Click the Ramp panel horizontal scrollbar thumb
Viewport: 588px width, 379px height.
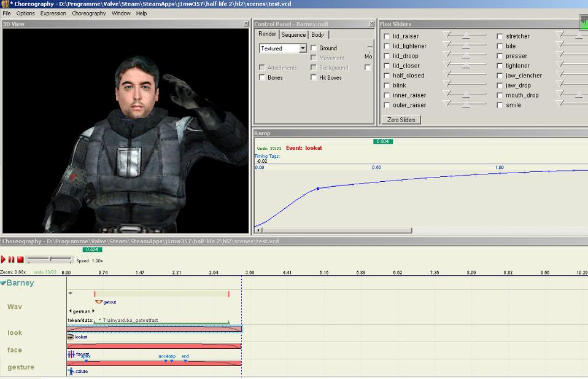pyautogui.click(x=337, y=230)
